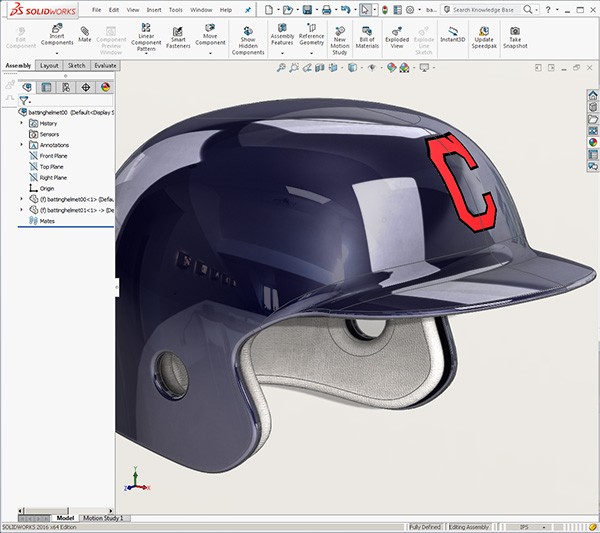Open the DisplayManager color sphere tab
Image resolution: width=600 pixels, height=533 pixels.
(x=105, y=87)
